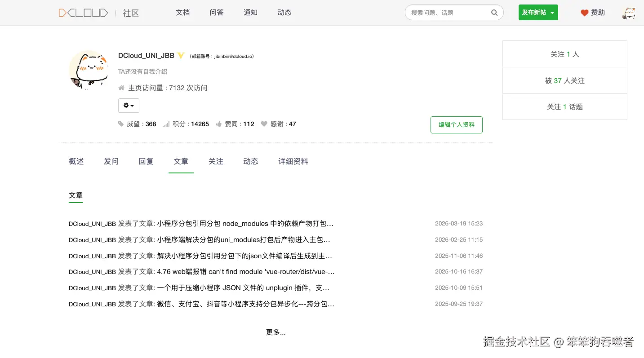Click 编辑个人资料 button
Image resolution: width=644 pixels, height=358 pixels.
tap(457, 125)
